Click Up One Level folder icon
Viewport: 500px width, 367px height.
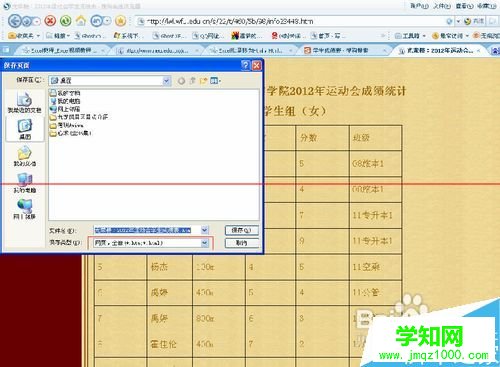coord(192,80)
